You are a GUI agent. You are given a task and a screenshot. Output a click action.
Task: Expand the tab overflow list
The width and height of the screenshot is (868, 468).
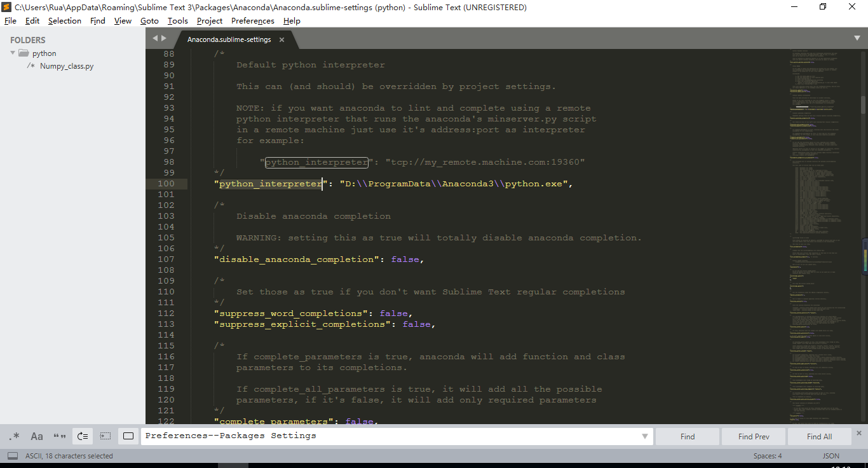click(x=857, y=38)
